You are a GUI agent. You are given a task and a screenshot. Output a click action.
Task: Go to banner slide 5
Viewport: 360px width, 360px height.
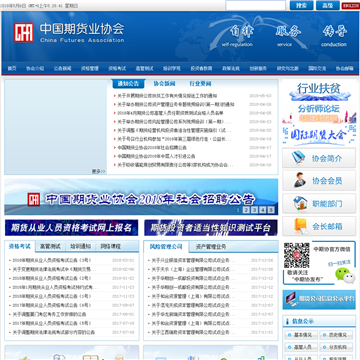pos(271,210)
